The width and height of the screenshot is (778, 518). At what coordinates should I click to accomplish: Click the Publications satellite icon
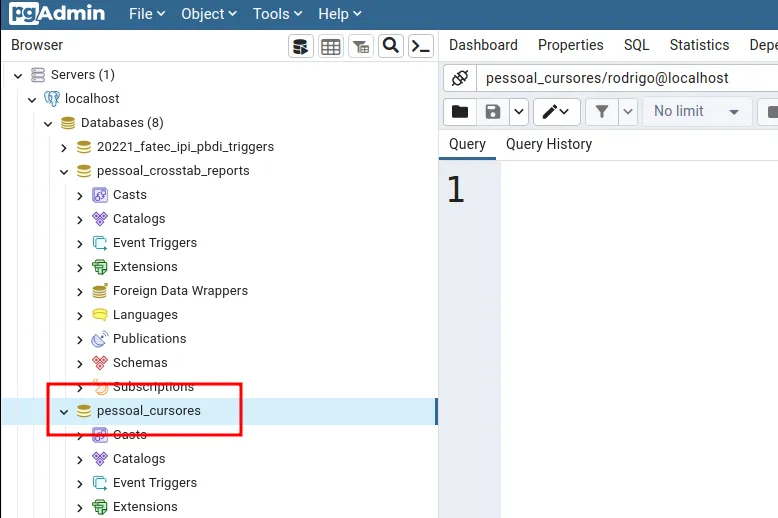[100, 339]
